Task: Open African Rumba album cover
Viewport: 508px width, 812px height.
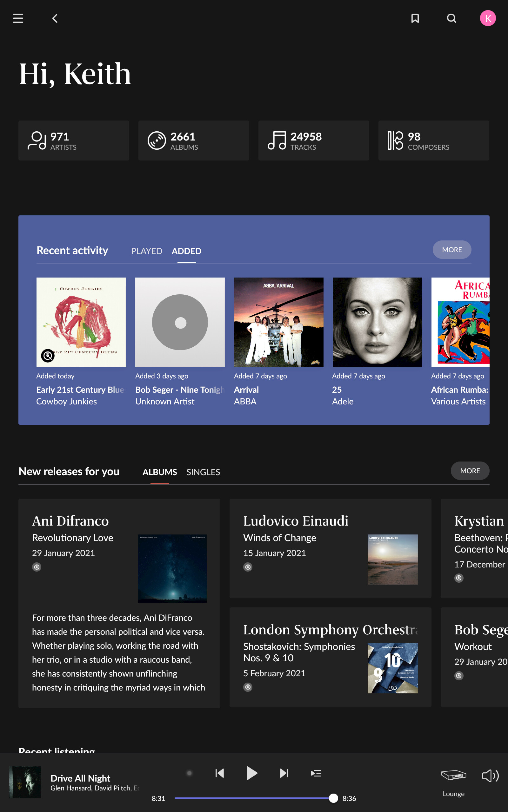Action: [x=460, y=322]
